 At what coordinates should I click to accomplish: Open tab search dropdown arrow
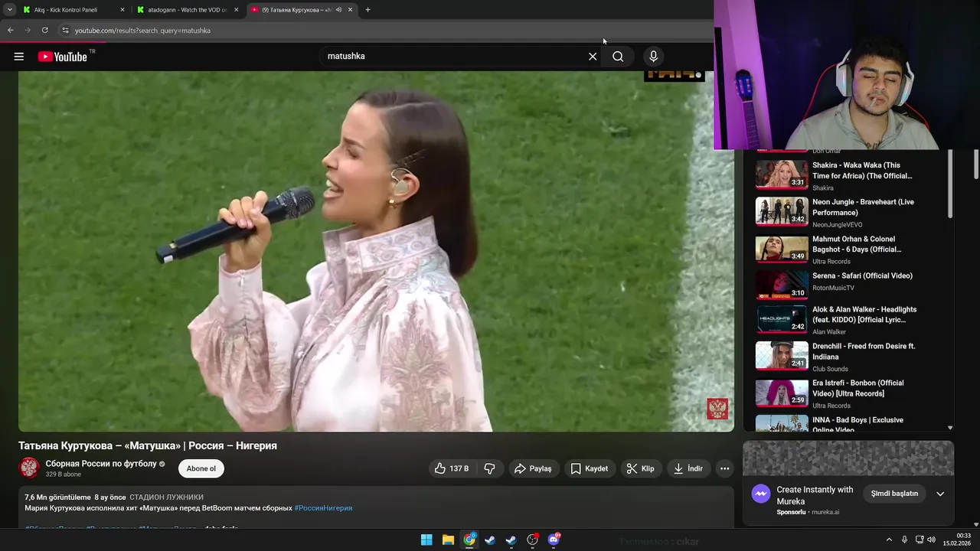click(x=10, y=10)
